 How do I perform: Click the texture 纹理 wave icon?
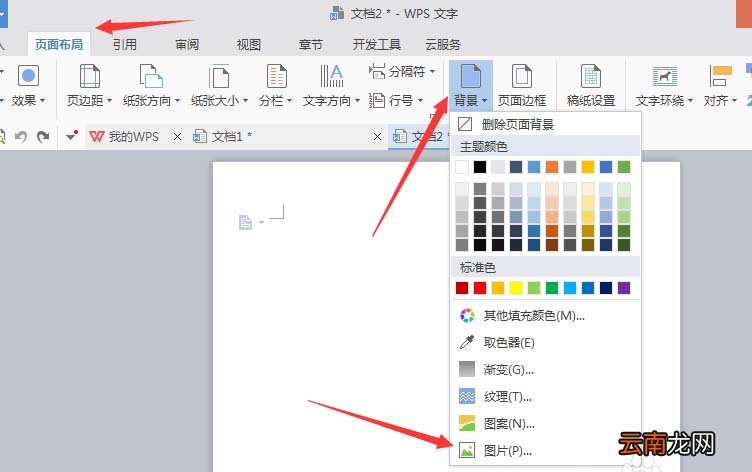tap(467, 396)
